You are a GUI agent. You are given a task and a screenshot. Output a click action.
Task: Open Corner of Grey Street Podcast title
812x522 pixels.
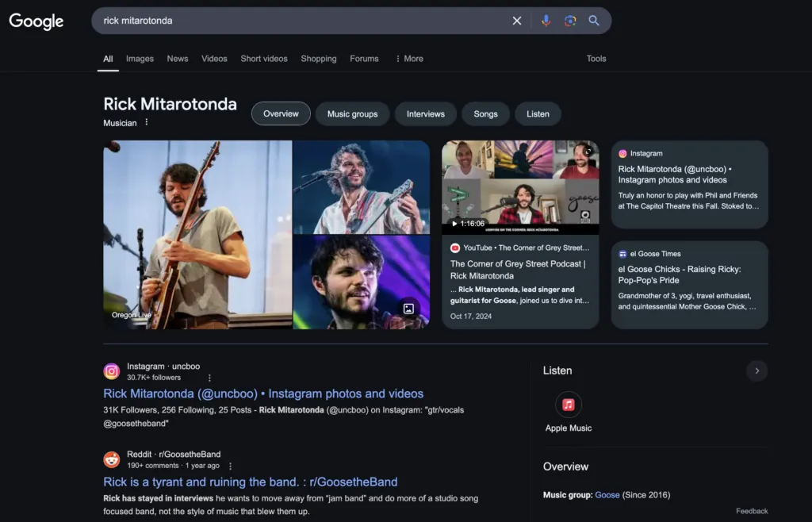point(518,270)
